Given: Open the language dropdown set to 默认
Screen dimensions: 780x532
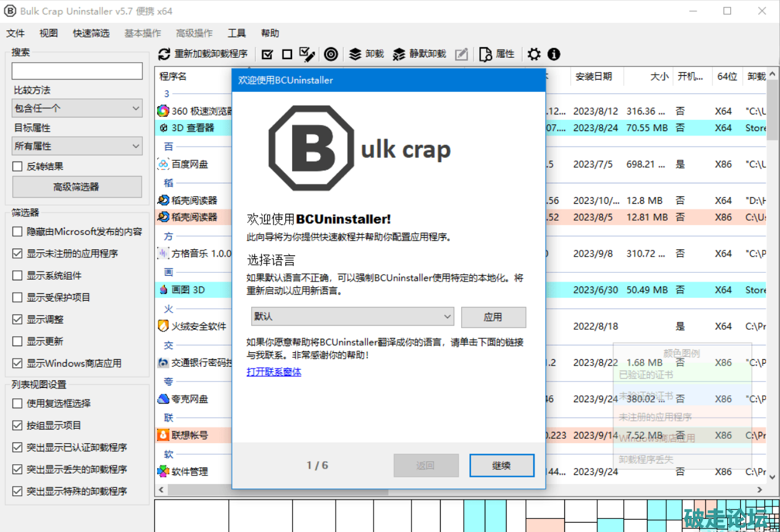Looking at the screenshot, I should (x=352, y=316).
